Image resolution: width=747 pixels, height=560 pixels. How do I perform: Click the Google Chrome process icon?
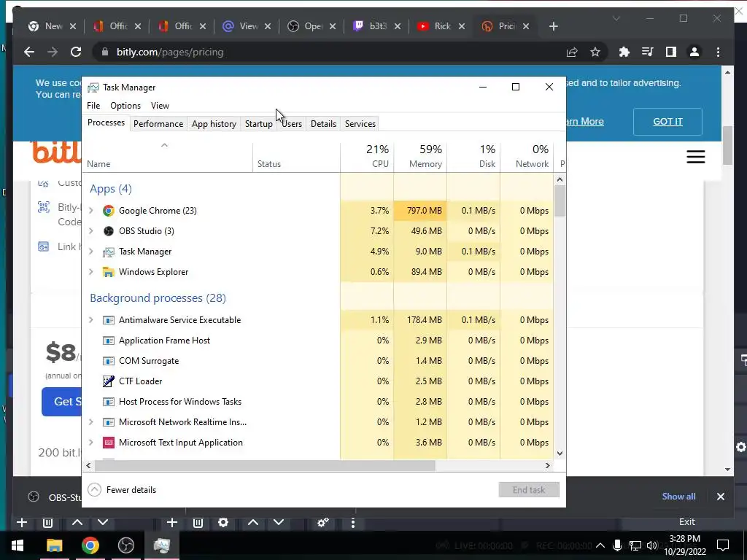109,211
